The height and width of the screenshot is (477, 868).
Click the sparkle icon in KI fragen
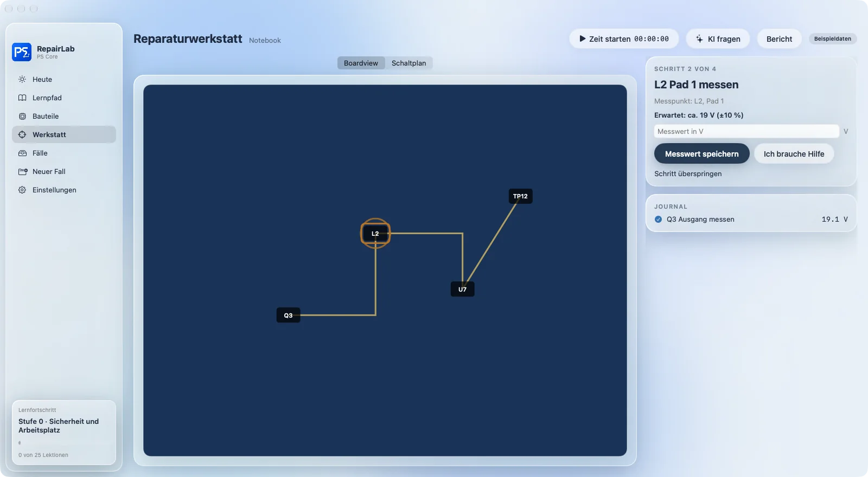click(x=700, y=39)
